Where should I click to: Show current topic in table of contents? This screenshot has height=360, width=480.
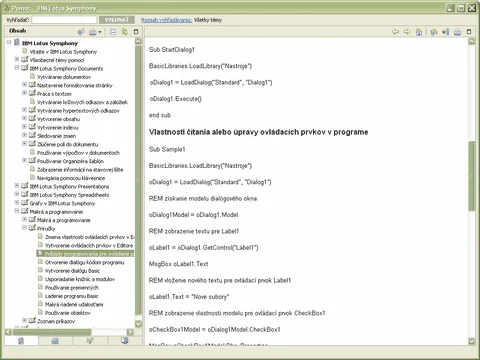(434, 32)
